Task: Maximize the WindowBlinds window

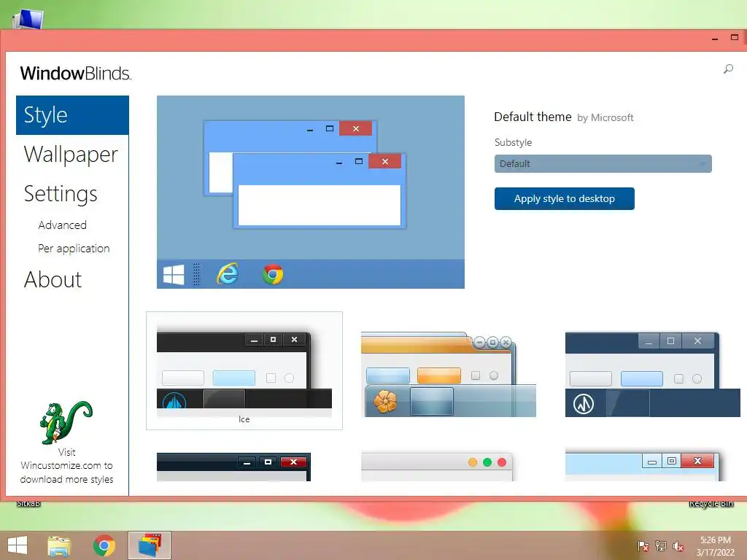Action: click(x=734, y=37)
